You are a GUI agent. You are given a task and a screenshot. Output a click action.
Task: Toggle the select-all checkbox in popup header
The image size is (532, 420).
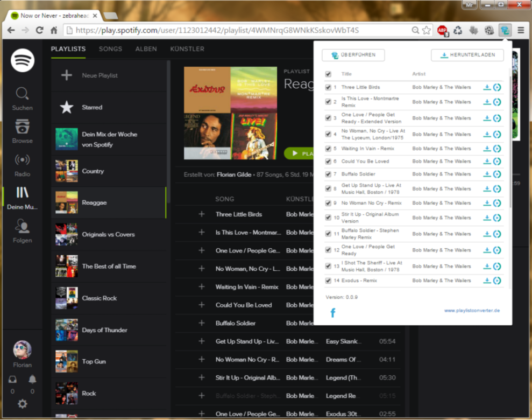(x=328, y=74)
